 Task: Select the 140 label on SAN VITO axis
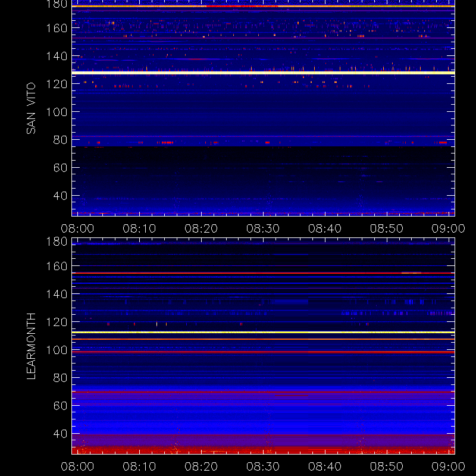pyautogui.click(x=57, y=56)
